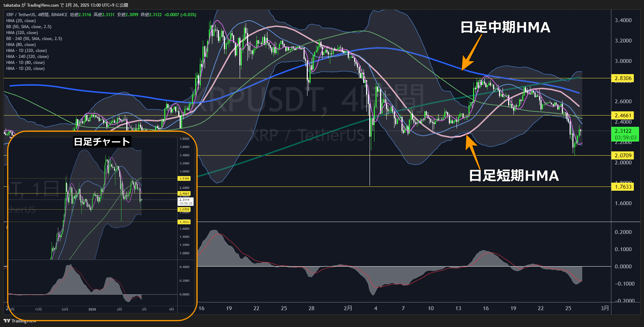Select the BB (50, SMA, close, 2.5) legend
The width and height of the screenshot is (644, 327).
(29, 27)
